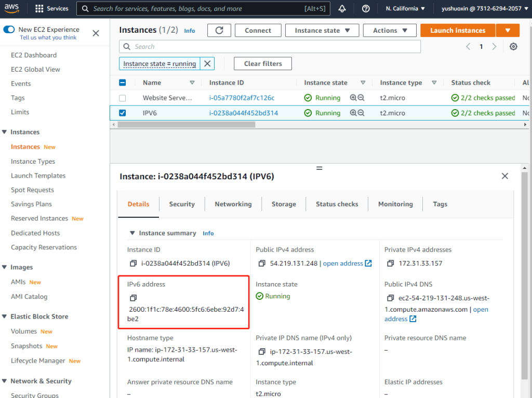
Task: Click the Clear filters button
Action: pos(263,64)
